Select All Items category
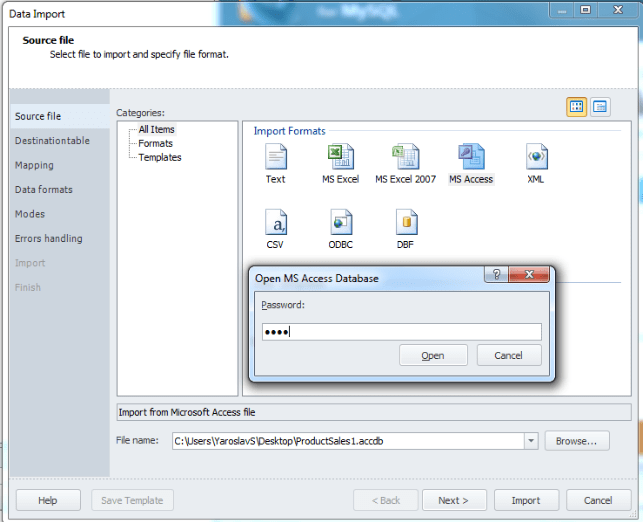This screenshot has height=522, width=643. coord(156,130)
